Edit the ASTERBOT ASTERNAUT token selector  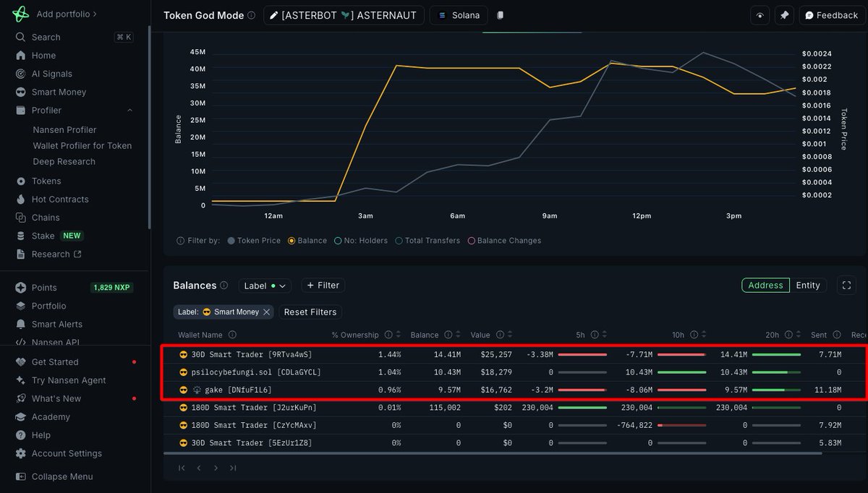point(343,15)
